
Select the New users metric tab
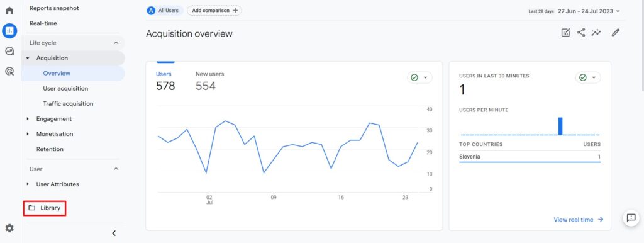210,81
